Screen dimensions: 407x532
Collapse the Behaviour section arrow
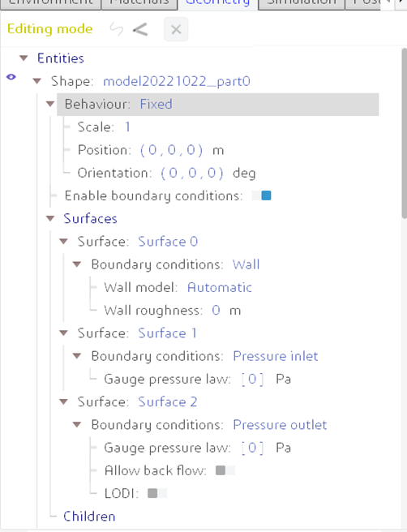pyautogui.click(x=50, y=104)
